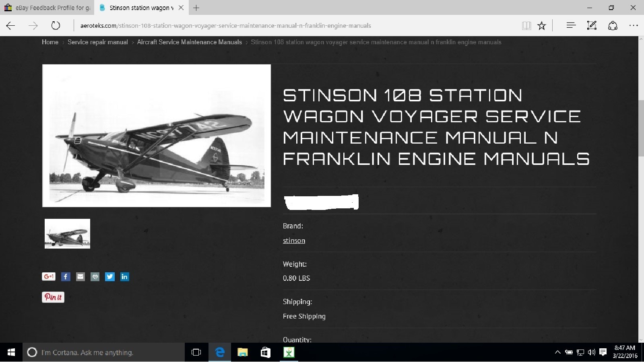Share the product on LinkedIn
The image size is (644, 362).
125,277
